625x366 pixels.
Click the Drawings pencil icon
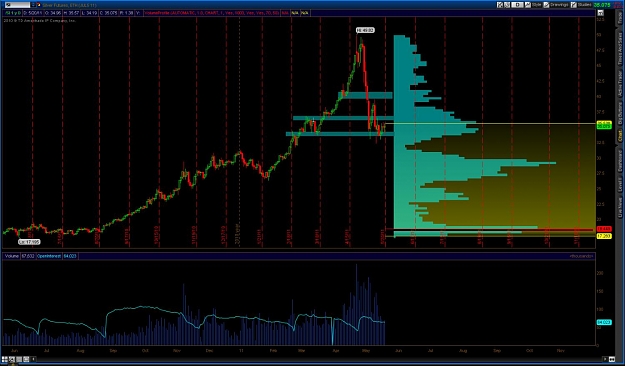point(546,5)
